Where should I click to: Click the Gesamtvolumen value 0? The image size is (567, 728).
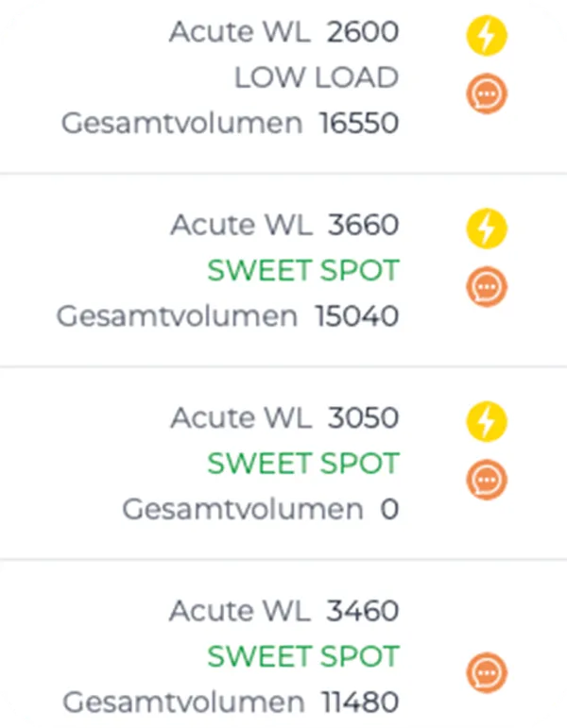[x=389, y=510]
